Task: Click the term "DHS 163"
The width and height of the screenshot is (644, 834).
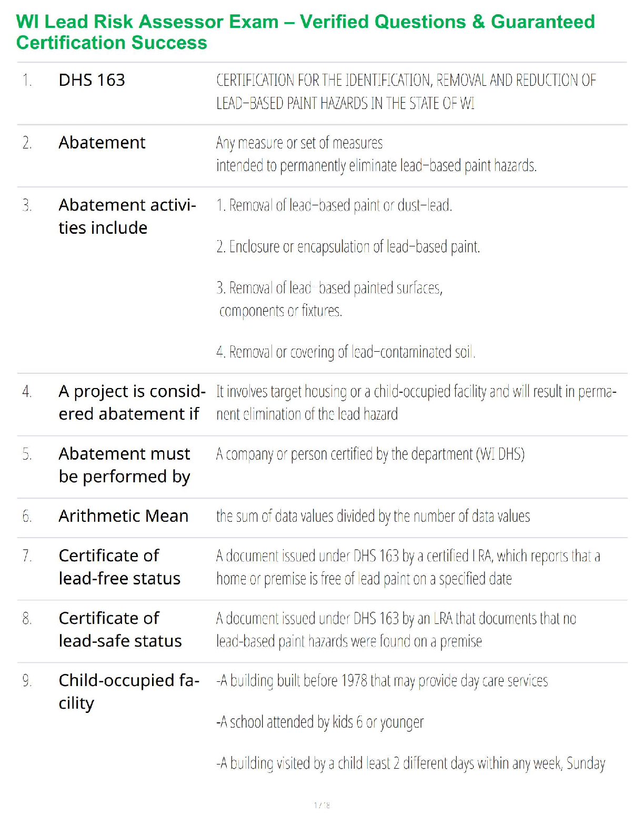Action: [92, 80]
